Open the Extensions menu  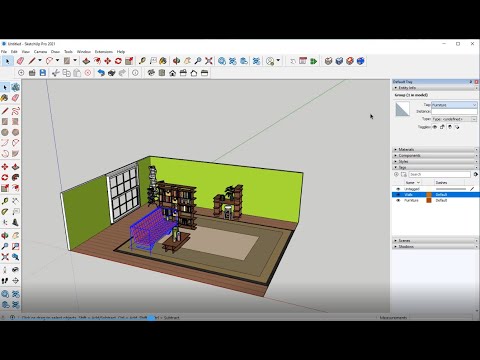pyautogui.click(x=104, y=52)
